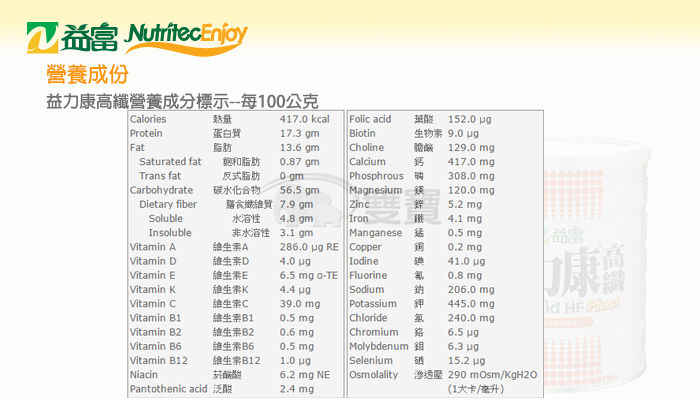This screenshot has width=700, height=400.
Task: Select Vitamin B12 value 1.0 µg
Action: pyautogui.click(x=295, y=361)
